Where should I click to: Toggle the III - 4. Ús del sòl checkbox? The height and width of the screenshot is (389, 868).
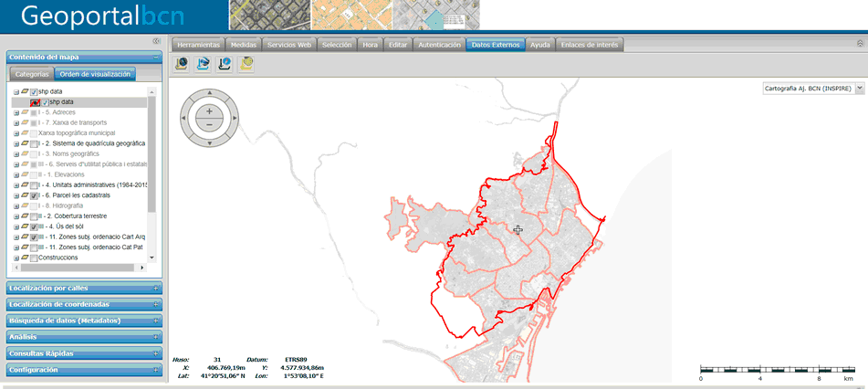(34, 226)
